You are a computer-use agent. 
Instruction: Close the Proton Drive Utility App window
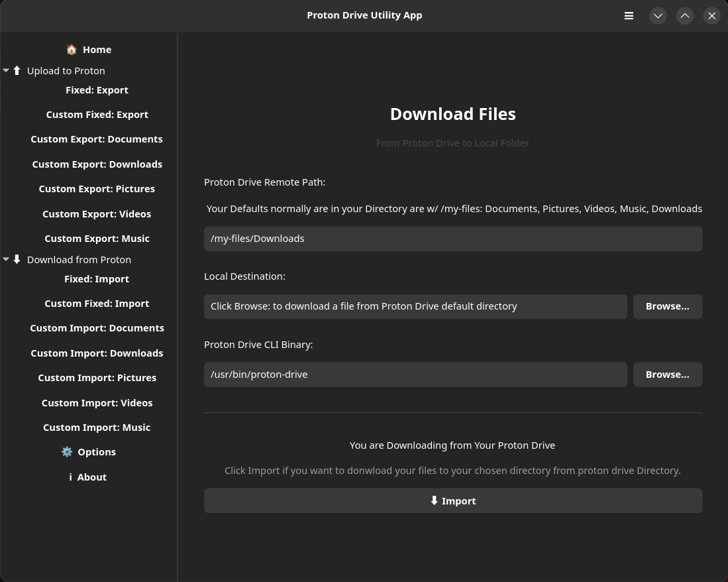tap(711, 16)
